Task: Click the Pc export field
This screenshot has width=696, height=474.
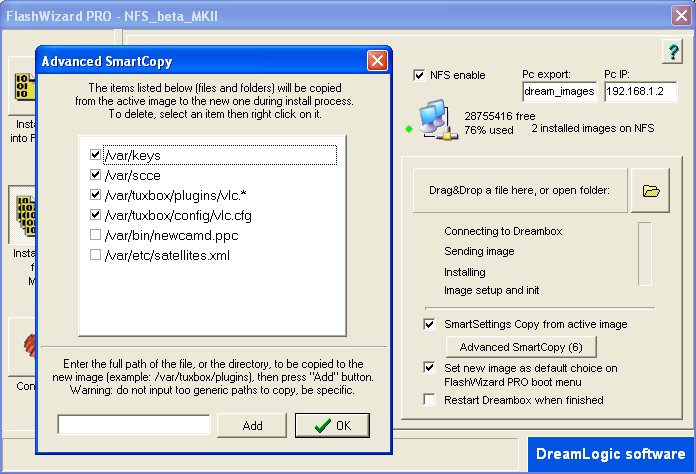Action: [559, 91]
